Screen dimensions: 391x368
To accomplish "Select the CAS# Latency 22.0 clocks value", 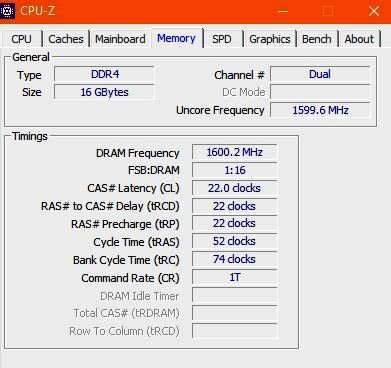I will pyautogui.click(x=235, y=188).
